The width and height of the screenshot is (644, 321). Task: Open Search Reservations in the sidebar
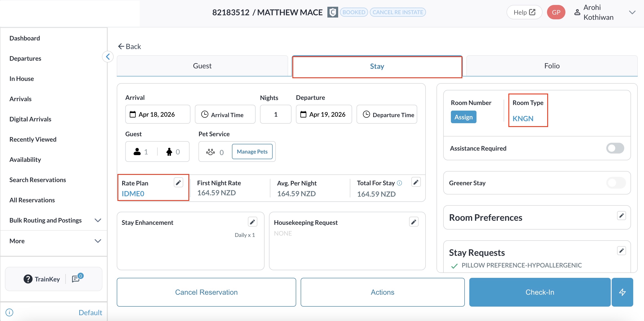[37, 180]
